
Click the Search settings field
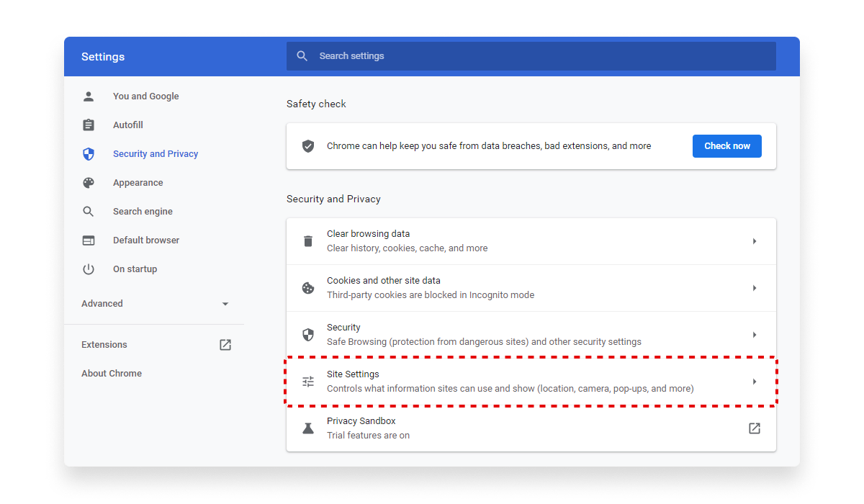coord(531,55)
